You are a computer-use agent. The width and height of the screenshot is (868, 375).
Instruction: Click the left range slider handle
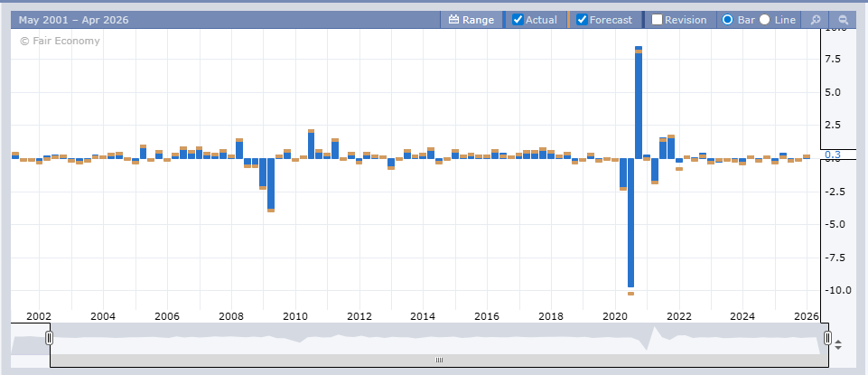coord(50,338)
